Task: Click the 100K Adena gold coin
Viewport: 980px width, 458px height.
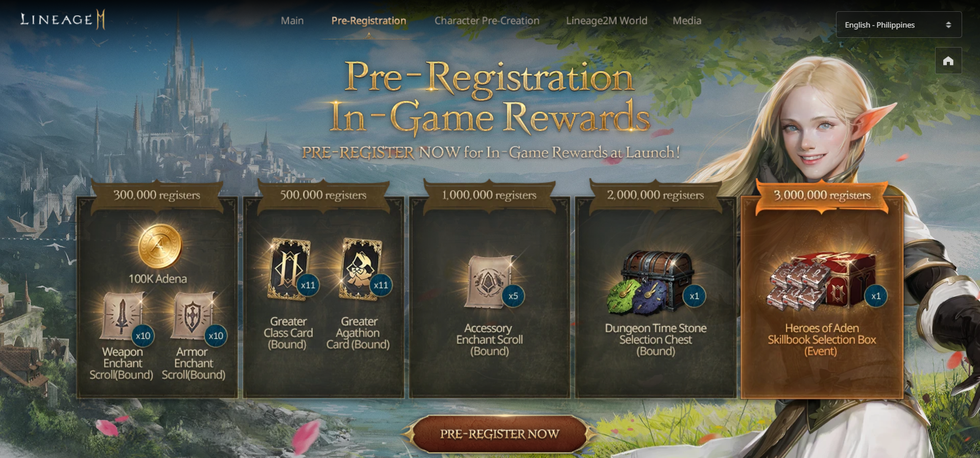Action: tap(160, 246)
